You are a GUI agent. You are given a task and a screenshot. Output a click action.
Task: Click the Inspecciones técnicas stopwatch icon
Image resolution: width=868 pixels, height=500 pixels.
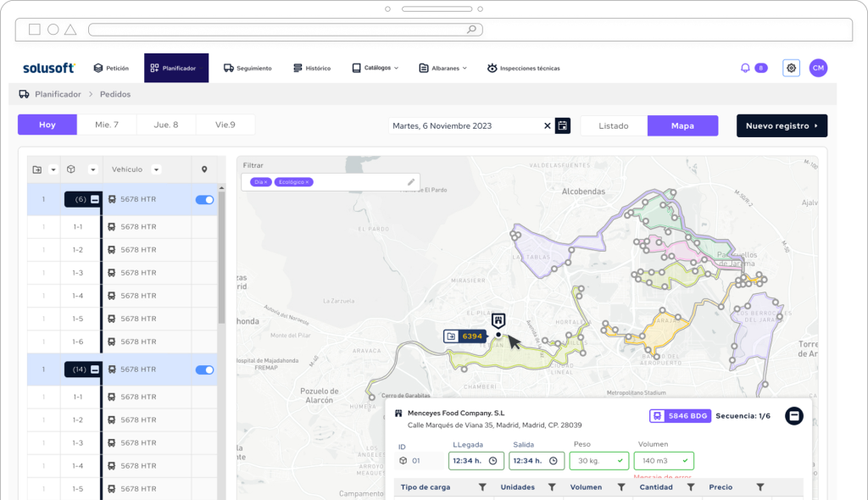point(492,68)
